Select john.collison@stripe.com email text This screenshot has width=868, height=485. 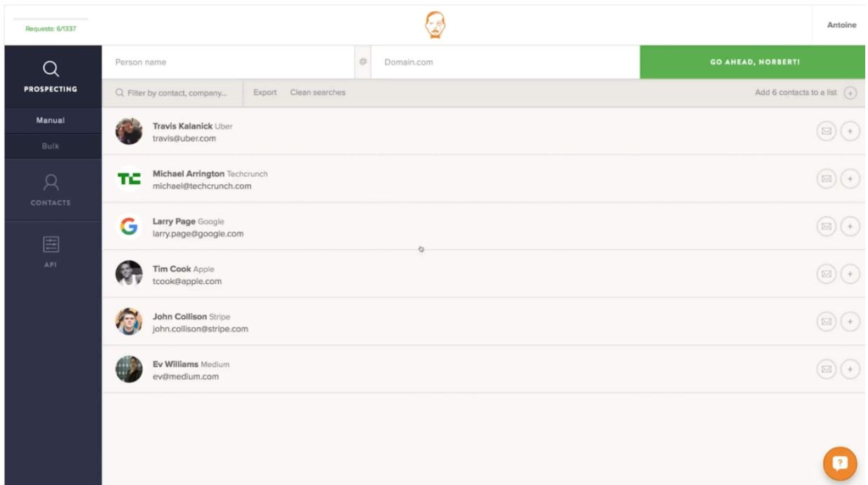pos(201,329)
